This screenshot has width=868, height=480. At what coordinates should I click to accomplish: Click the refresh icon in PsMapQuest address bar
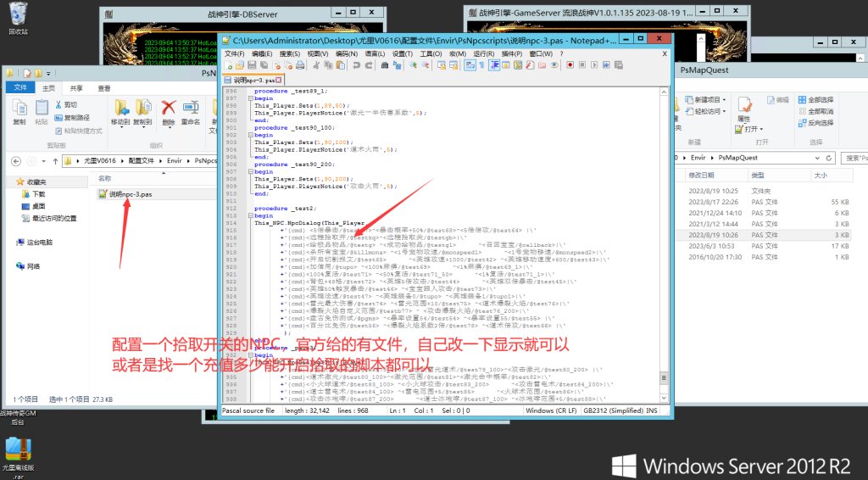[829, 158]
